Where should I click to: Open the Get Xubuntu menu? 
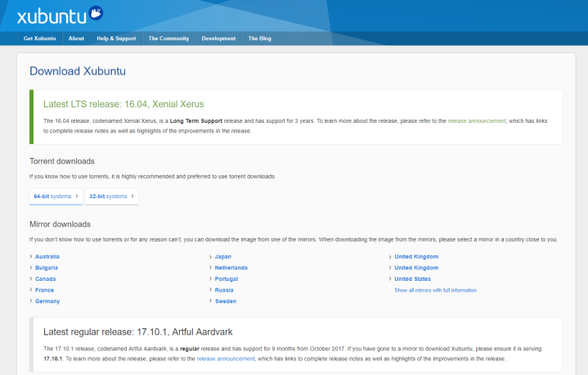click(x=39, y=38)
